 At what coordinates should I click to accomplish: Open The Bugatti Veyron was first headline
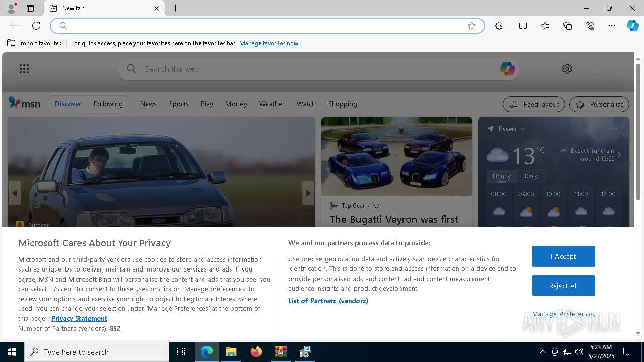click(393, 219)
